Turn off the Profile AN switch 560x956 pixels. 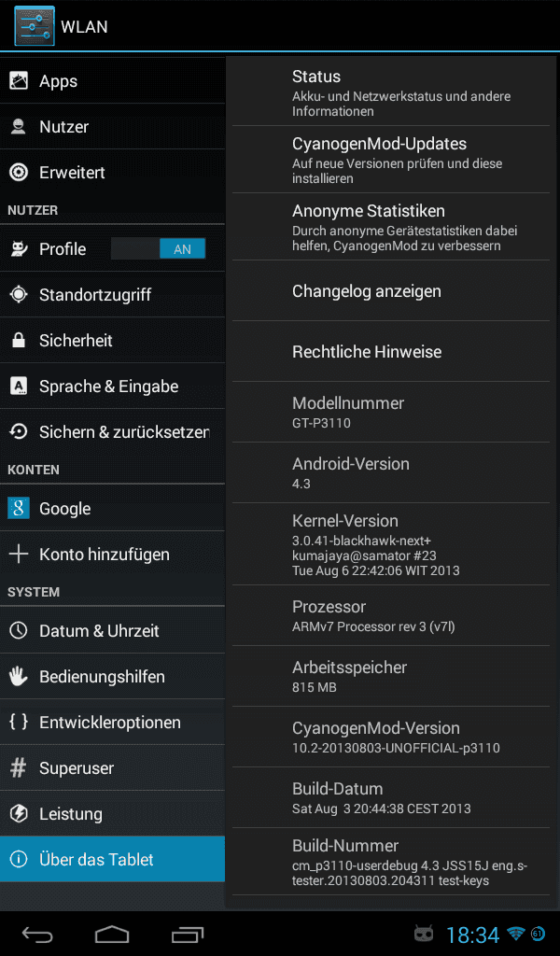click(159, 248)
